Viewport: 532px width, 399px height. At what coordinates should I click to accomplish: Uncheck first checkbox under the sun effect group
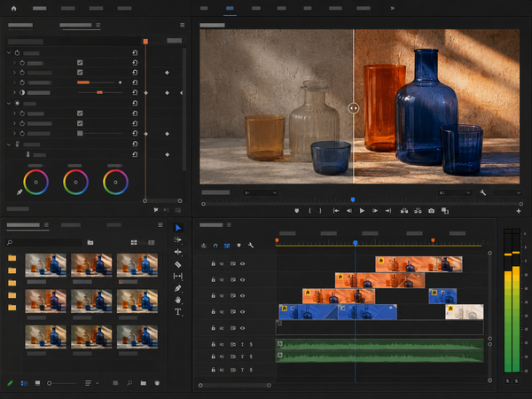tap(80, 113)
